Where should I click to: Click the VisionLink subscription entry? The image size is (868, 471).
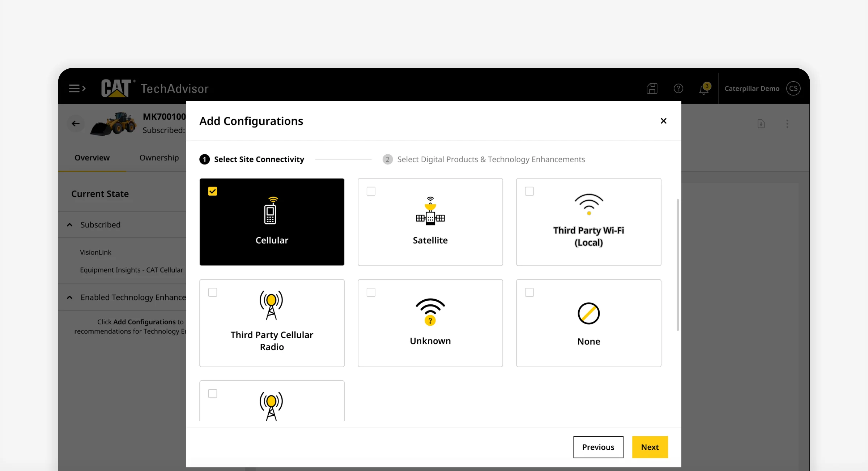pos(95,252)
